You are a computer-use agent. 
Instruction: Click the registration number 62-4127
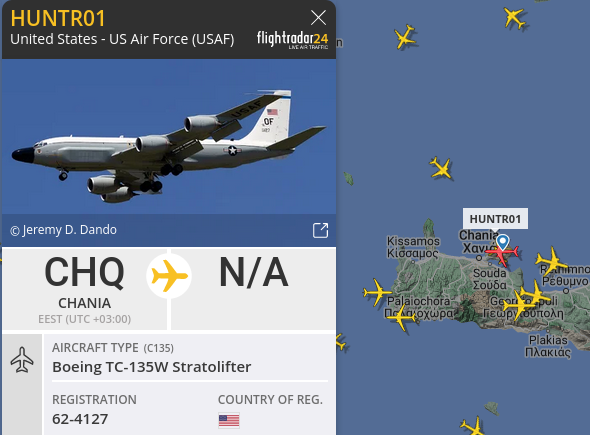coord(80,419)
